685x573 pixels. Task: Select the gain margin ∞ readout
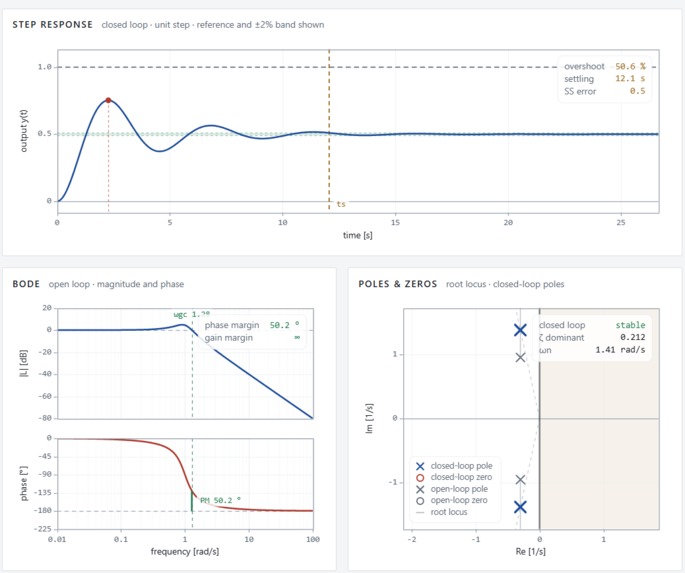click(x=297, y=337)
